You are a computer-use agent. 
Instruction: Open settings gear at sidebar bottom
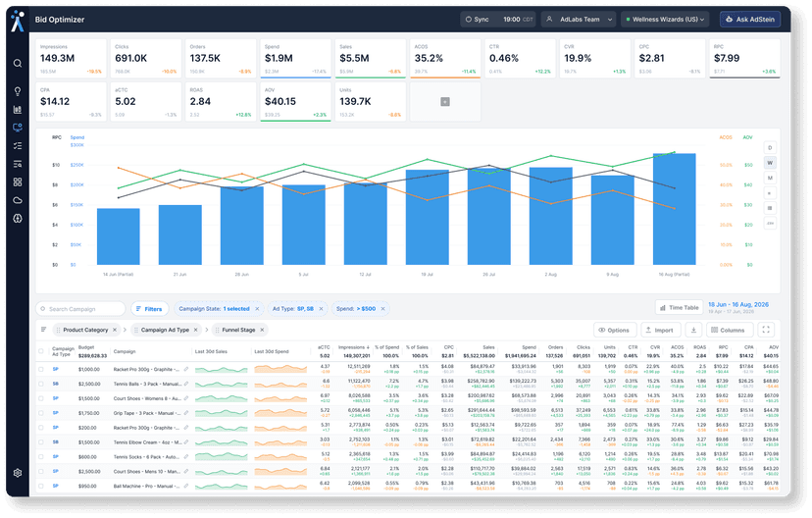18,473
